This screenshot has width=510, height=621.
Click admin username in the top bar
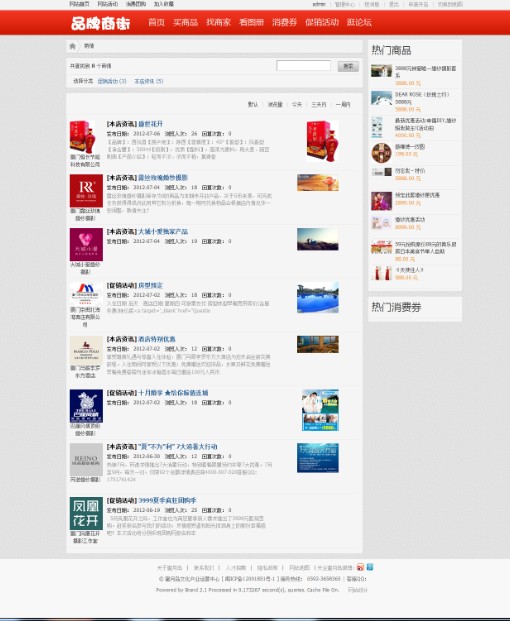[319, 4]
